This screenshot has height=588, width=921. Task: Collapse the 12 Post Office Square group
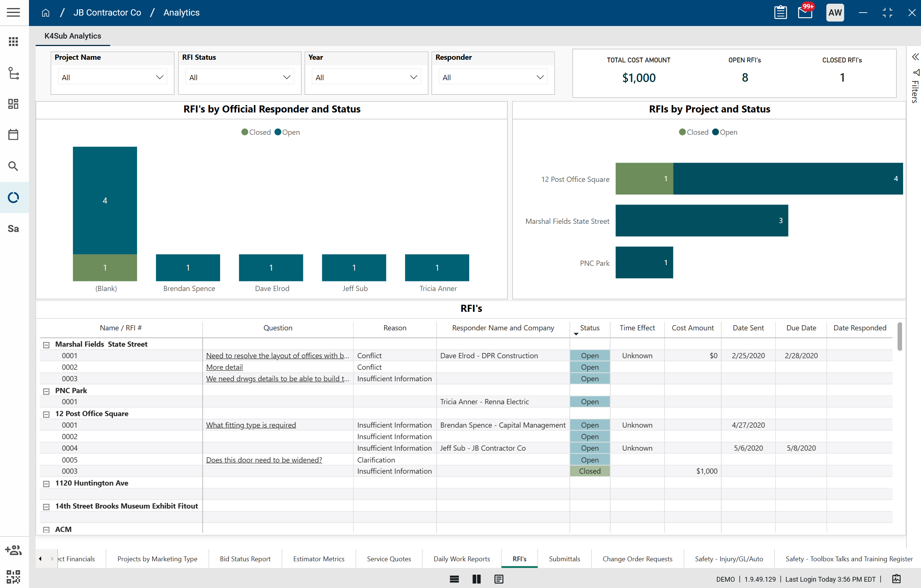tap(46, 414)
